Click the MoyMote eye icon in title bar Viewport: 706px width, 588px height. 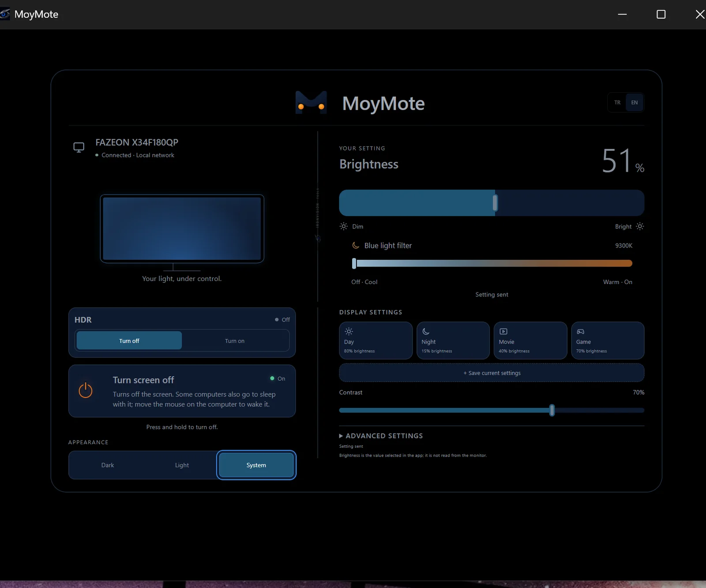click(x=4, y=14)
